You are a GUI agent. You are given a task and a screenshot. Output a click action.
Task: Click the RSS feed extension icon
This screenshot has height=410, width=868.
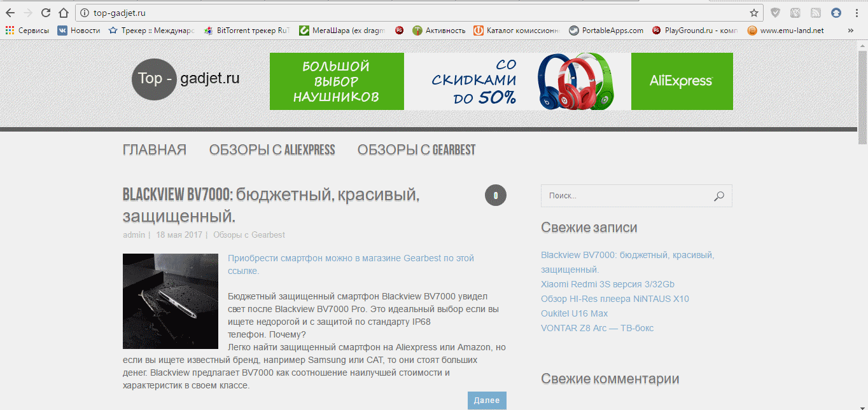coord(815,13)
